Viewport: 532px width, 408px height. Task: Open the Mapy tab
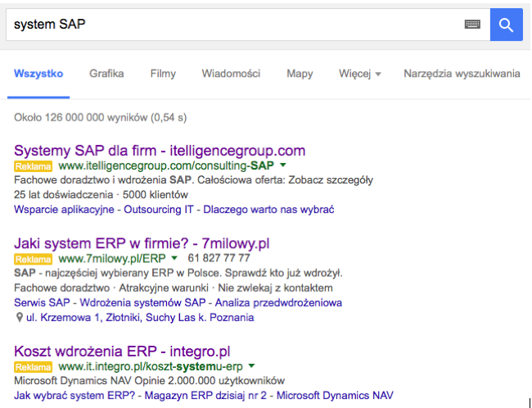[x=300, y=74]
